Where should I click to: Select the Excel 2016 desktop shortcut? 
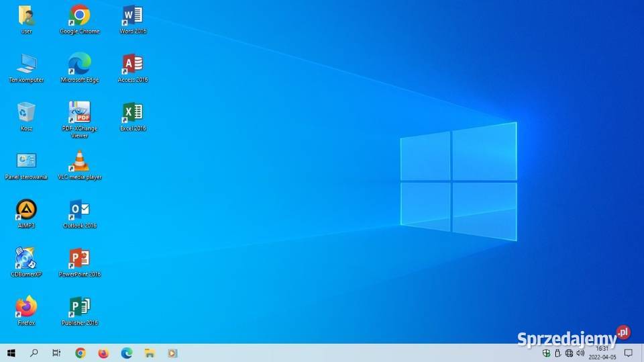tap(133, 116)
